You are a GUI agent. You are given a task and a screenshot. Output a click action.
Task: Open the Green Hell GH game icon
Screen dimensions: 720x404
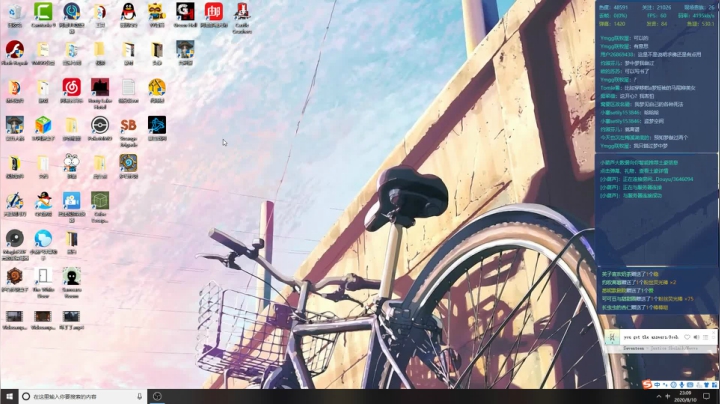tap(185, 13)
